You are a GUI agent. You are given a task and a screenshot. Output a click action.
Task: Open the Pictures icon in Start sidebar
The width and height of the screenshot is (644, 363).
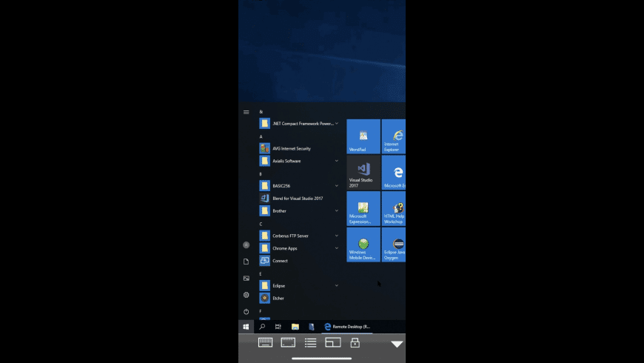[246, 279]
